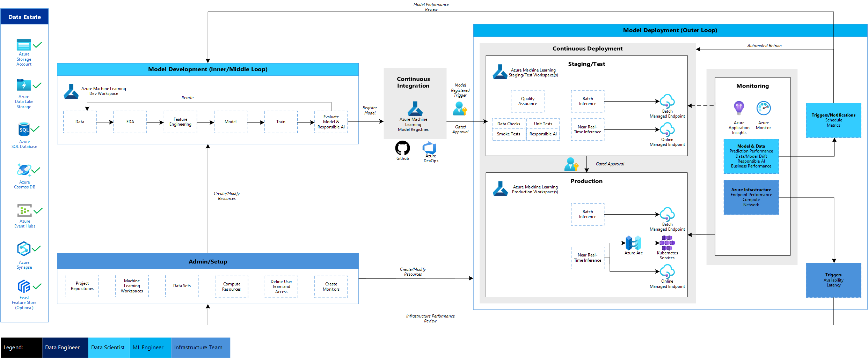Image resolution: width=868 pixels, height=358 pixels.
Task: Click the Data Estate header
Action: coord(24,17)
